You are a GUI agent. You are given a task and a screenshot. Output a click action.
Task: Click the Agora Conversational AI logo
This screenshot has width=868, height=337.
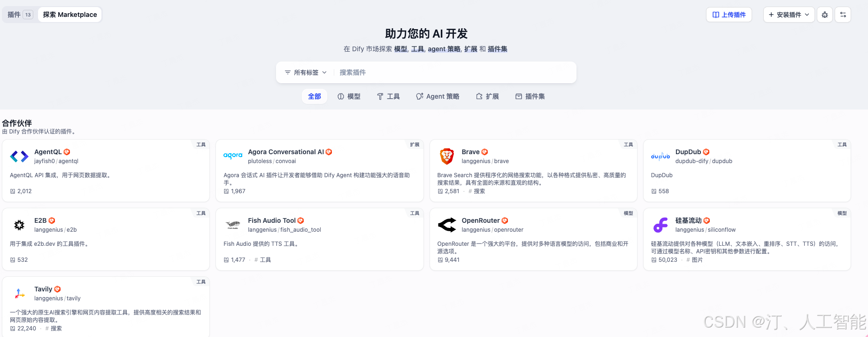click(x=233, y=157)
